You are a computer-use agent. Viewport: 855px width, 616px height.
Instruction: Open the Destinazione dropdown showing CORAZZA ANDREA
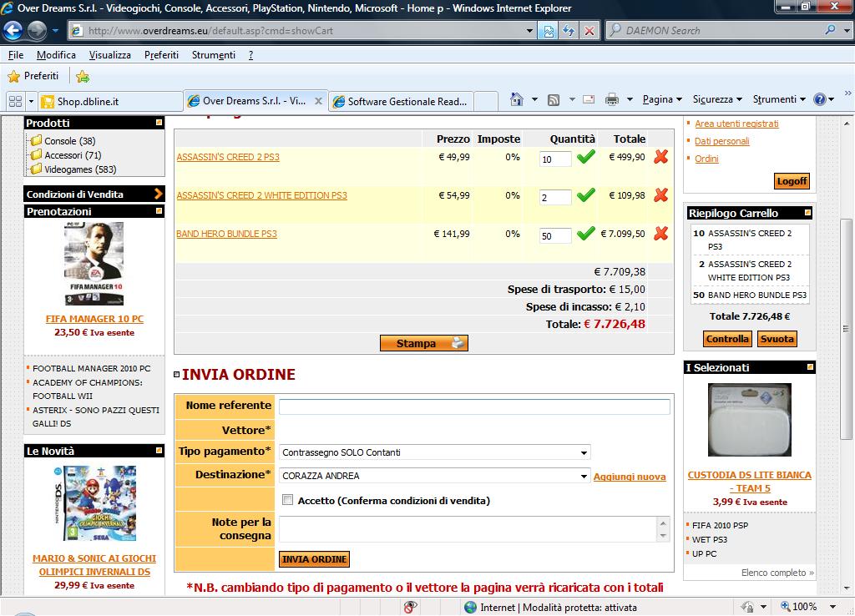[434, 476]
